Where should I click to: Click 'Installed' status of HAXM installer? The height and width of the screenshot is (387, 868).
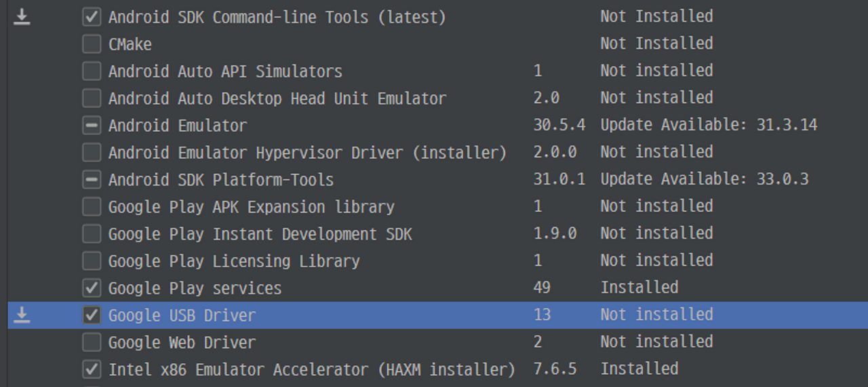pos(639,369)
